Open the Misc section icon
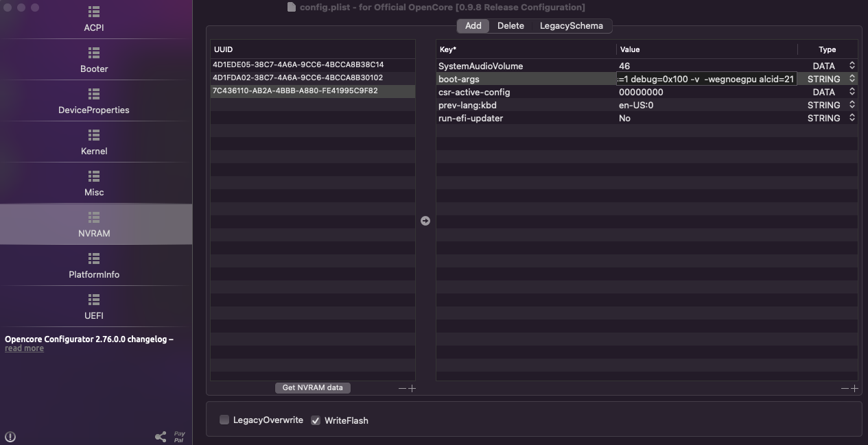Screen dimensions: 868x445 click(94, 177)
